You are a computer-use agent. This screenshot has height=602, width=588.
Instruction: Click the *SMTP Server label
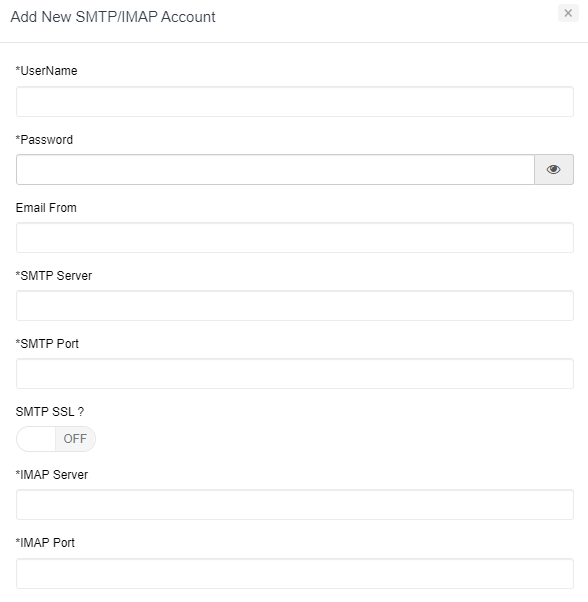click(x=54, y=276)
